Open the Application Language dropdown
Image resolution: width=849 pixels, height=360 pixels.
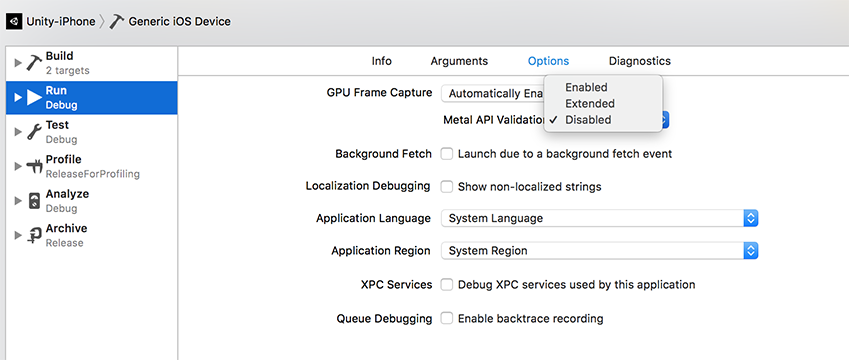(x=599, y=219)
